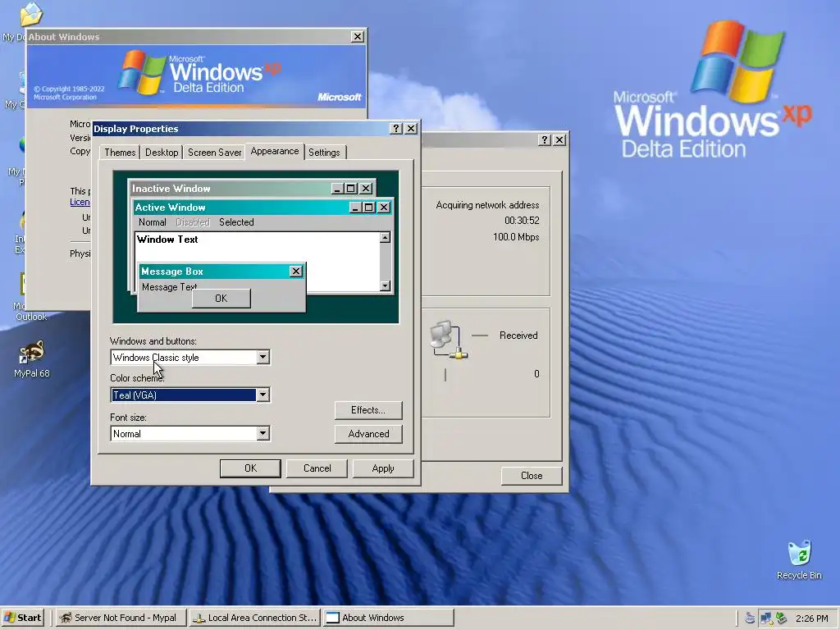Close the Local Area Connection Status dialog
840x630 pixels.
[x=532, y=476]
